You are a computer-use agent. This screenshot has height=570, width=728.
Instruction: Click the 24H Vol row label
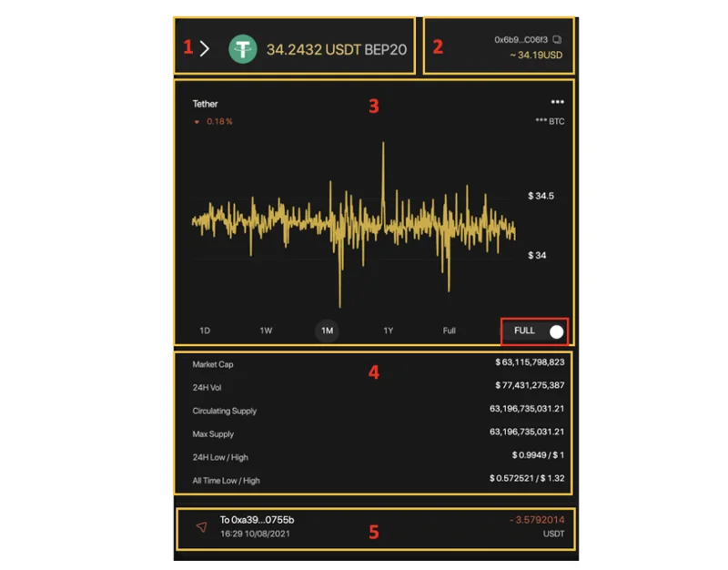pos(207,388)
